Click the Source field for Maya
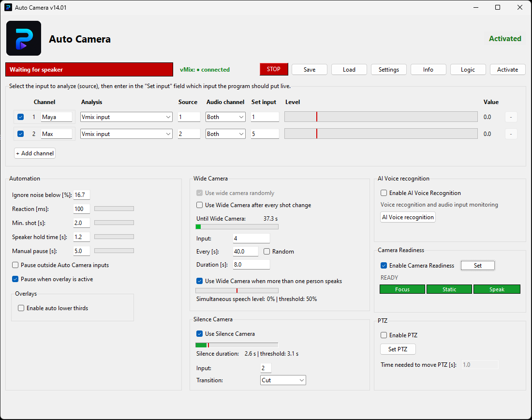 [x=189, y=117]
